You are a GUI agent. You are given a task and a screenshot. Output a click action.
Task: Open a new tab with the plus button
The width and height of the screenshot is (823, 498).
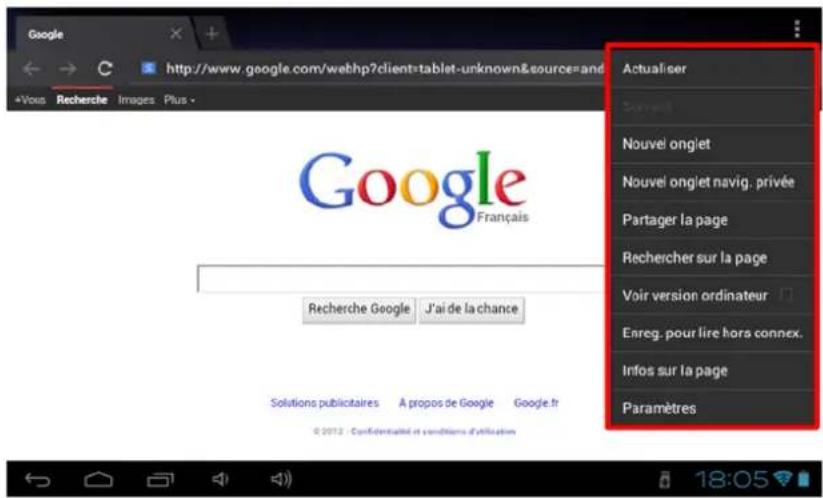pyautogui.click(x=212, y=34)
